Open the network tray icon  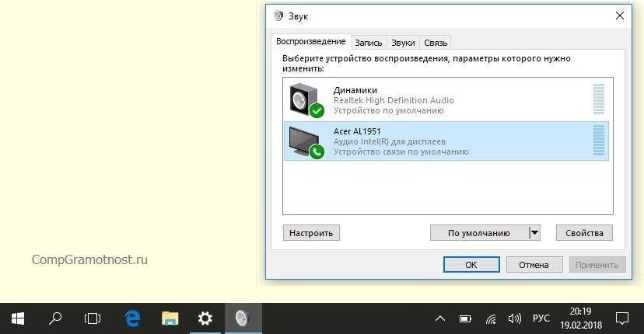point(491,318)
